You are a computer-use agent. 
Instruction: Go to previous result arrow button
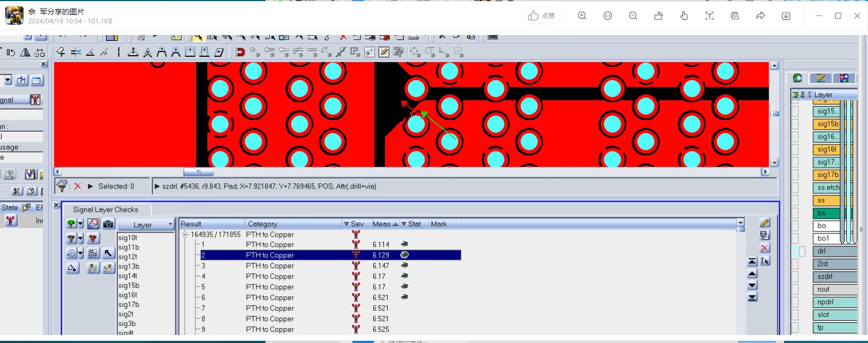752,273
